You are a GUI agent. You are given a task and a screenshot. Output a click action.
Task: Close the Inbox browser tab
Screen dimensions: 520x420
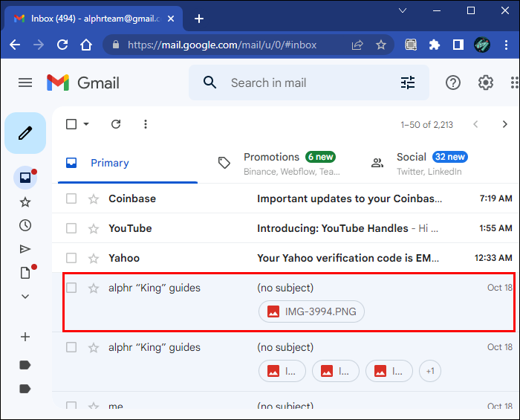(171, 19)
